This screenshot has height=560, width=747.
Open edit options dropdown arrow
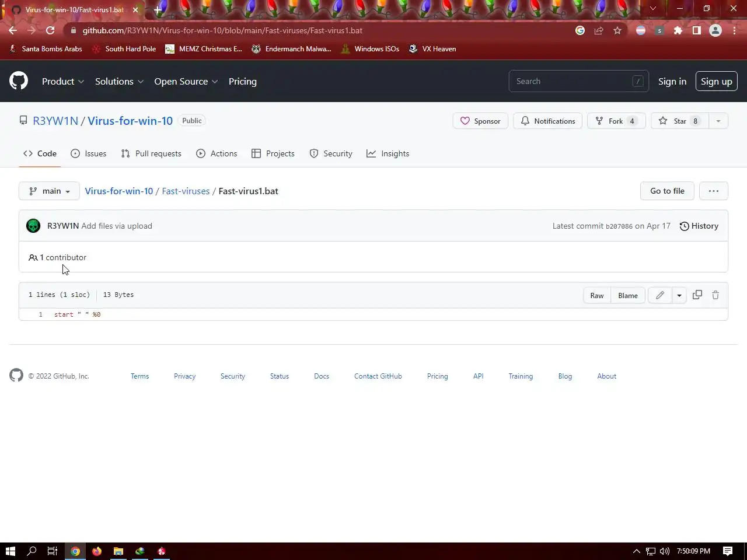(x=679, y=295)
